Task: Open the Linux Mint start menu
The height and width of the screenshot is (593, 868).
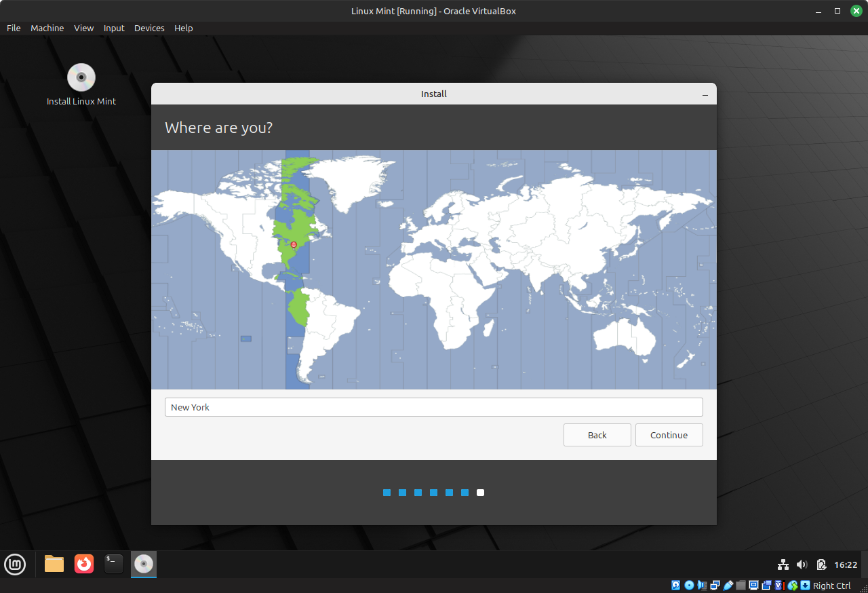Action: [15, 564]
